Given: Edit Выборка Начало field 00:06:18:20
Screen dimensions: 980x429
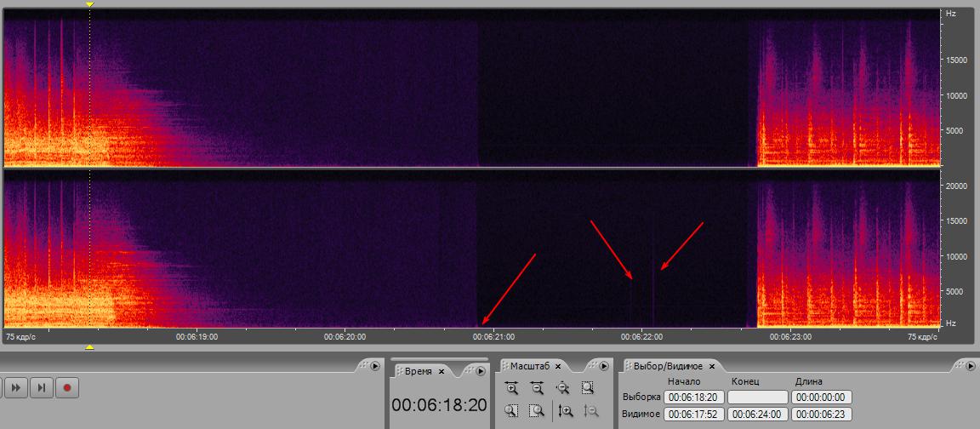Looking at the screenshot, I should (x=694, y=398).
